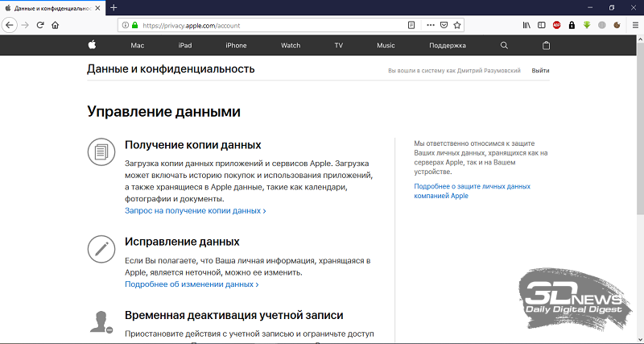Open the Firefox hamburger menu

(x=635, y=25)
